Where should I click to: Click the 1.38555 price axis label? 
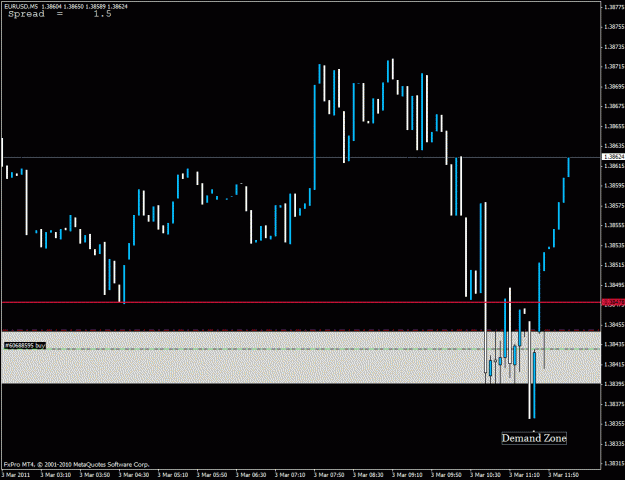click(614, 225)
